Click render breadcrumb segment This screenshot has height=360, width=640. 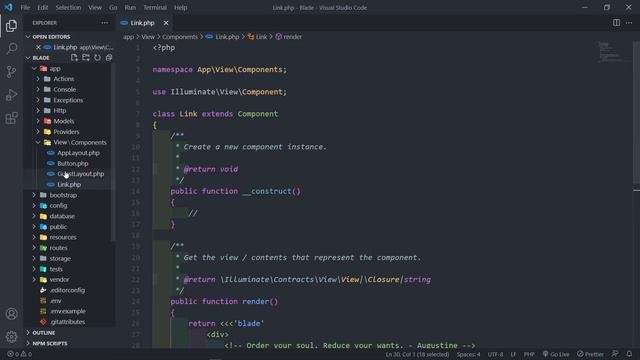click(289, 37)
